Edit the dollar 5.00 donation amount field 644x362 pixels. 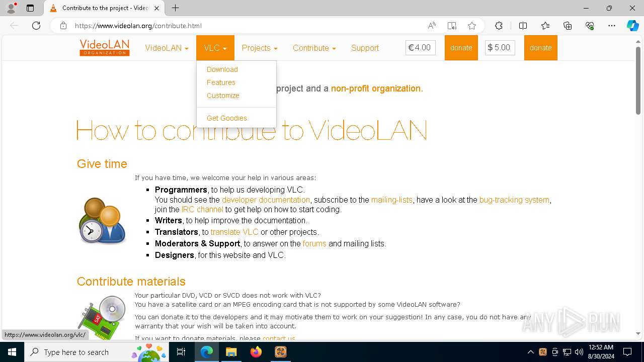click(500, 48)
